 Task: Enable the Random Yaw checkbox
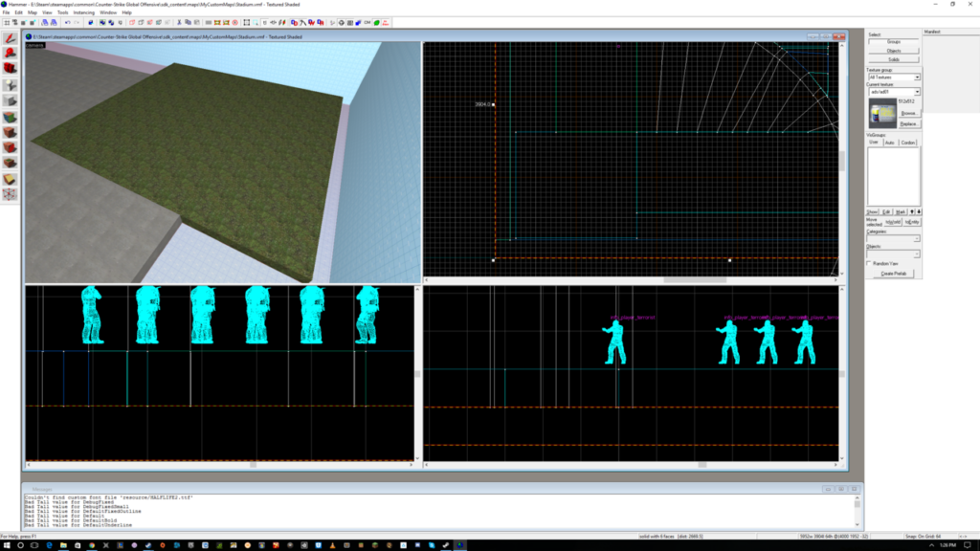click(869, 264)
